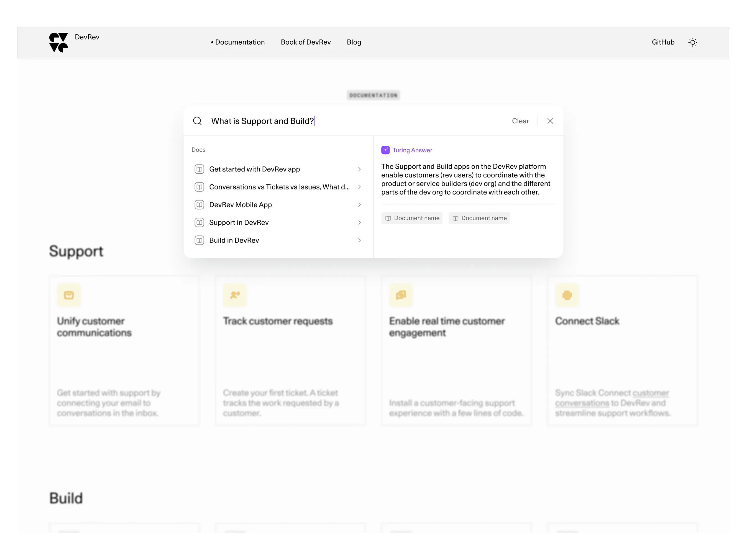Click the book icon beside Support in DevRev

(199, 222)
